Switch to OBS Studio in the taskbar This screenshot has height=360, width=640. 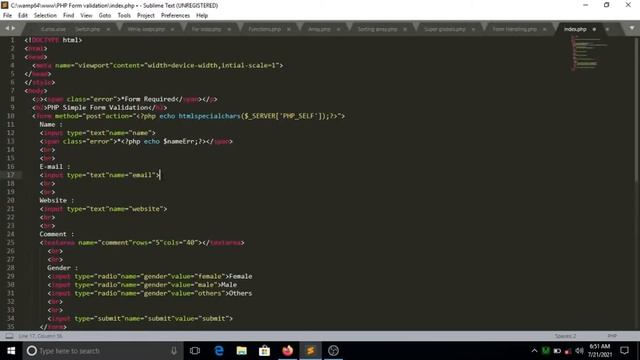pos(333,351)
